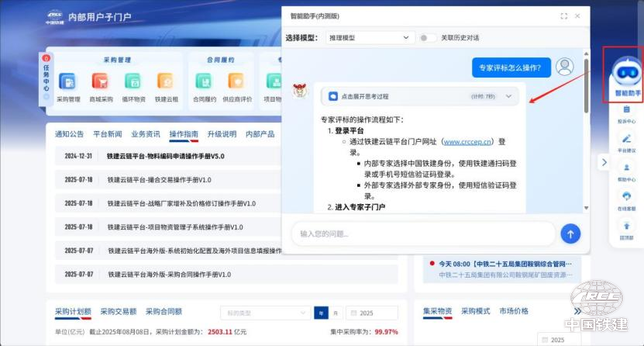
Task: Toggle 关联历史对话 switch
Action: click(x=428, y=38)
